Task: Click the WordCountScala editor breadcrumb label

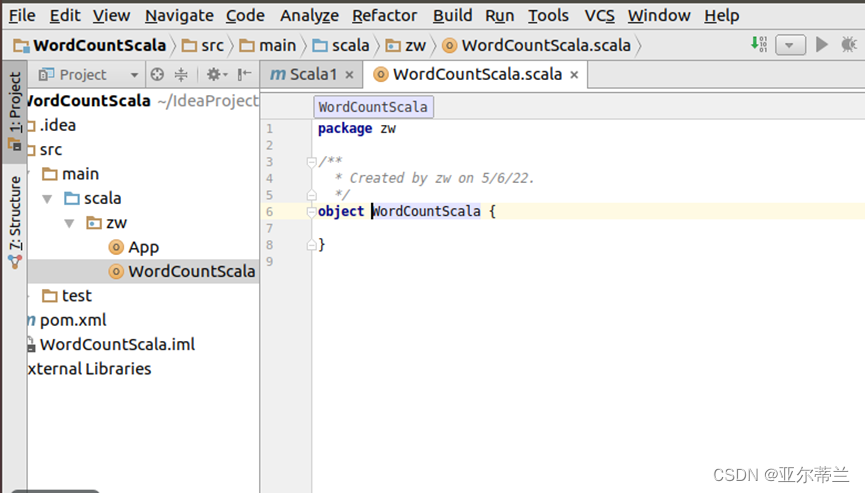Action: 373,107
